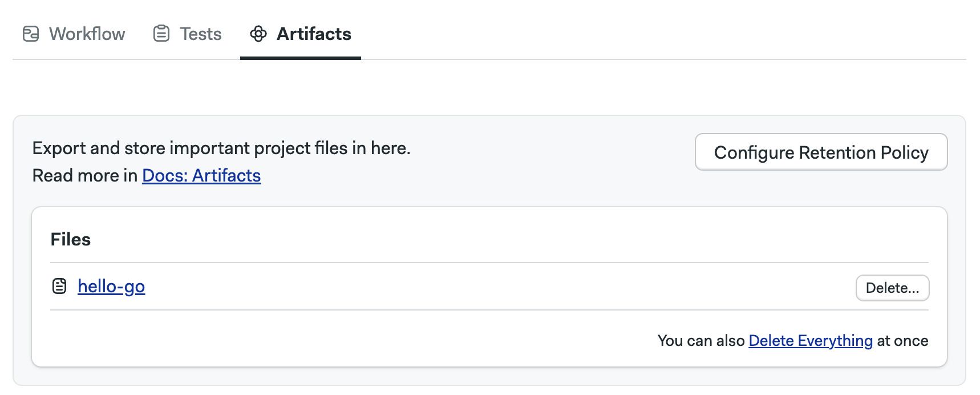Click the file icon beside hello-go
The image size is (980, 395).
59,286
